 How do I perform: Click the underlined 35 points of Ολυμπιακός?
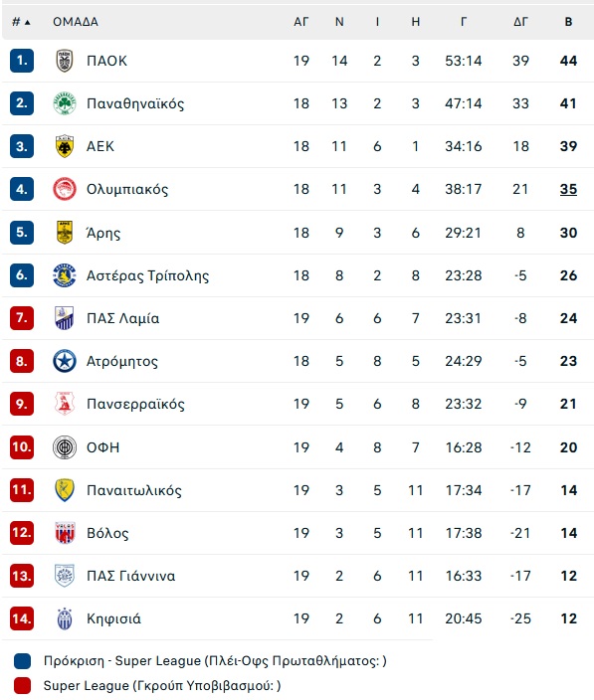(568, 189)
